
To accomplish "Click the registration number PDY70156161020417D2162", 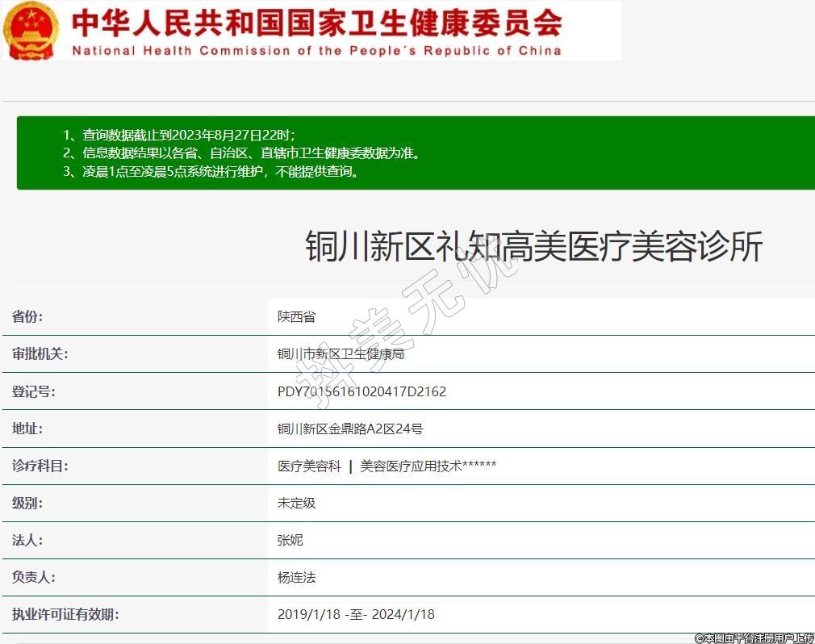I will point(362,391).
